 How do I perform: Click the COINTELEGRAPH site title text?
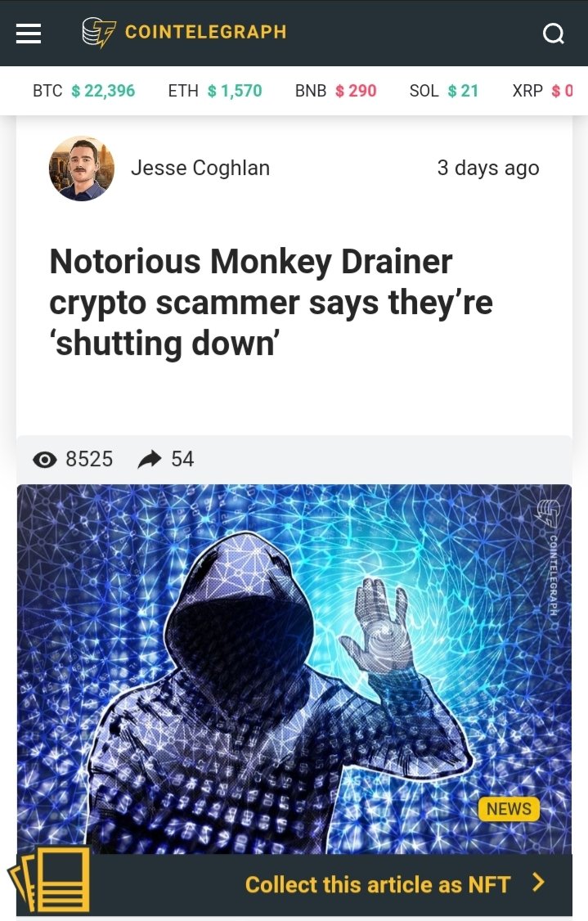coord(205,32)
